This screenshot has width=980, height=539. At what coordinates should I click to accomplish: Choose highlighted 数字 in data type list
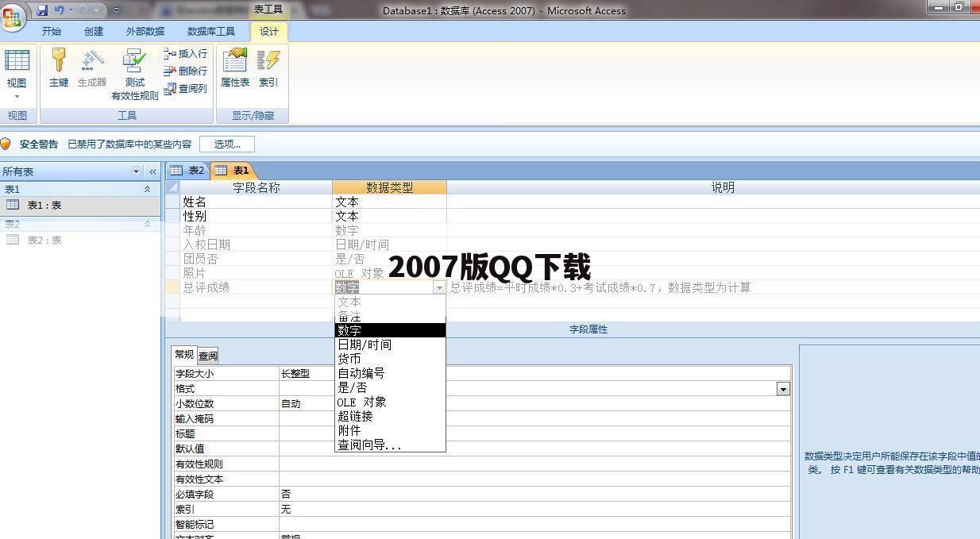[390, 330]
